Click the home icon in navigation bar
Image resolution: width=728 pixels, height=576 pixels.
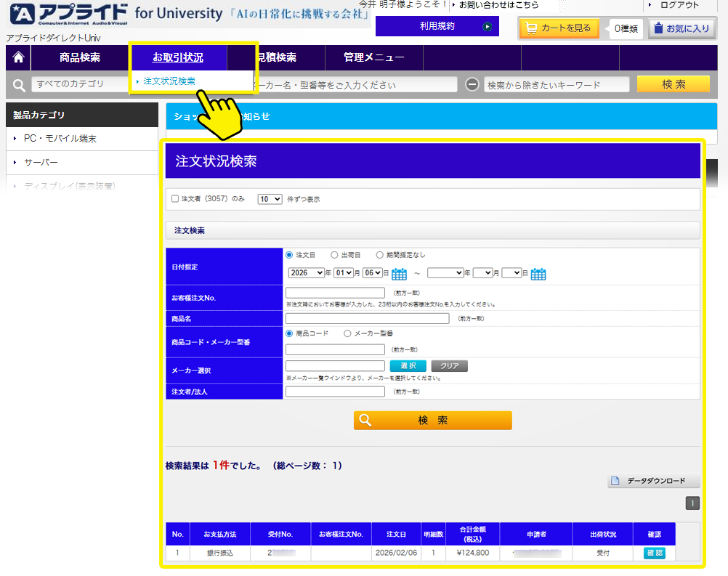coord(18,58)
